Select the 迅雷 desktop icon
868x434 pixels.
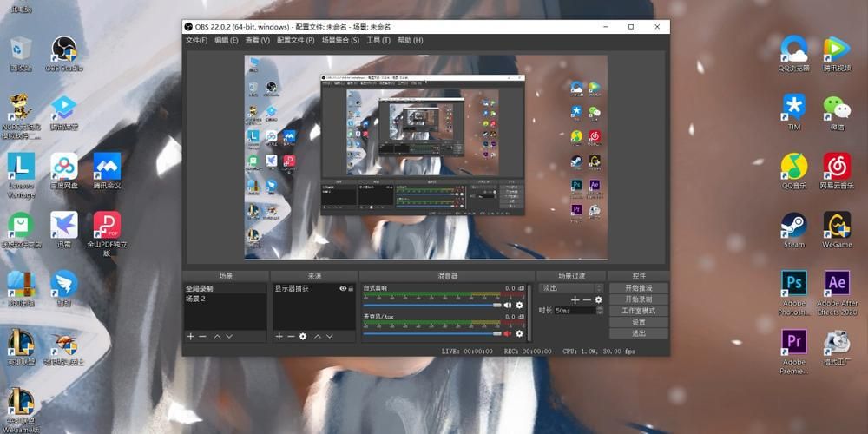[x=64, y=230]
